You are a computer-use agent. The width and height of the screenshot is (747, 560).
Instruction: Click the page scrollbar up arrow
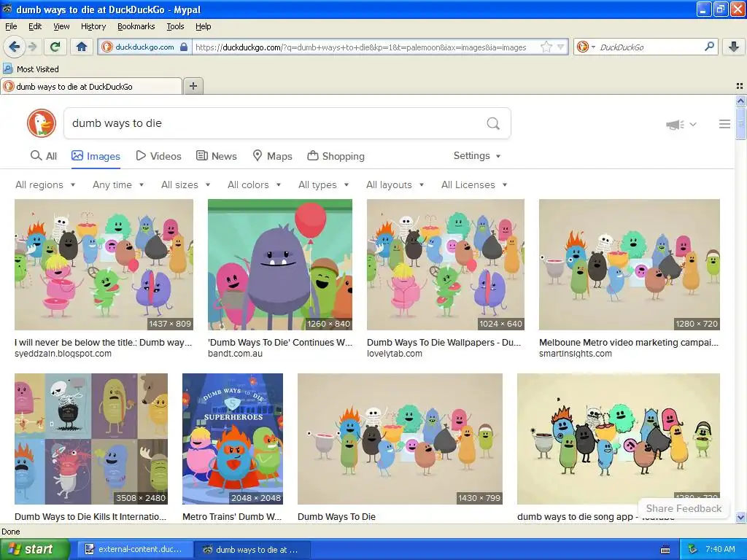(x=740, y=101)
